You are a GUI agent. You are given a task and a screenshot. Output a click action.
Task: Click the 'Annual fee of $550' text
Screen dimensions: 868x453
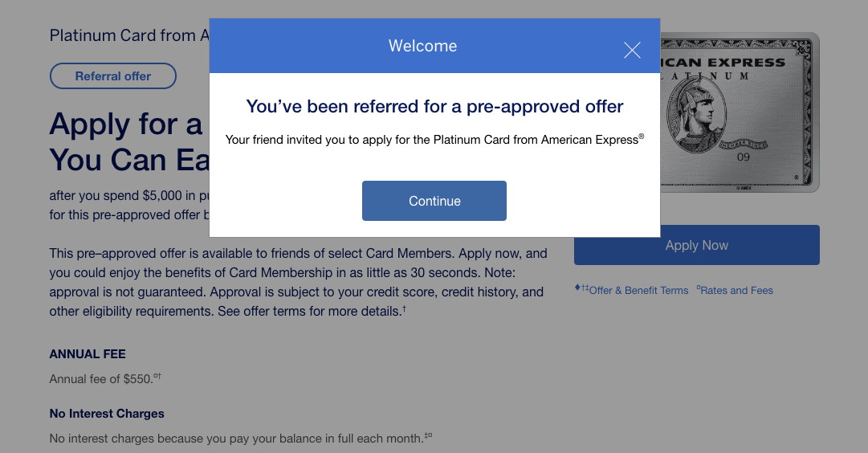(x=105, y=379)
